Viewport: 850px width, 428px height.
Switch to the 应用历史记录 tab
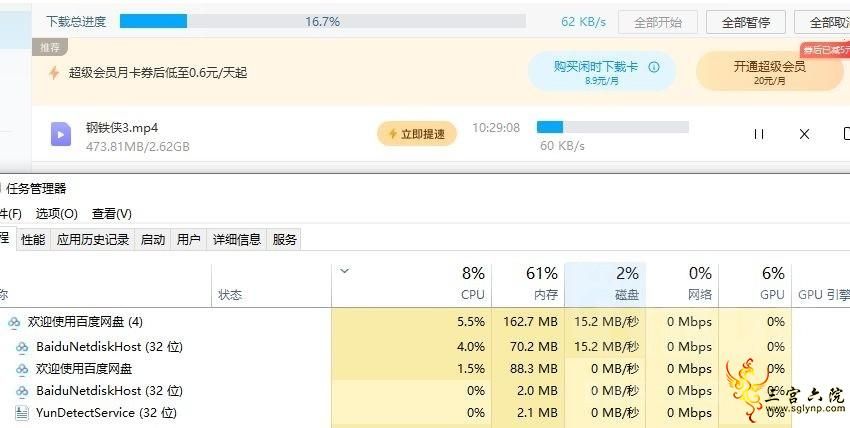click(x=93, y=239)
